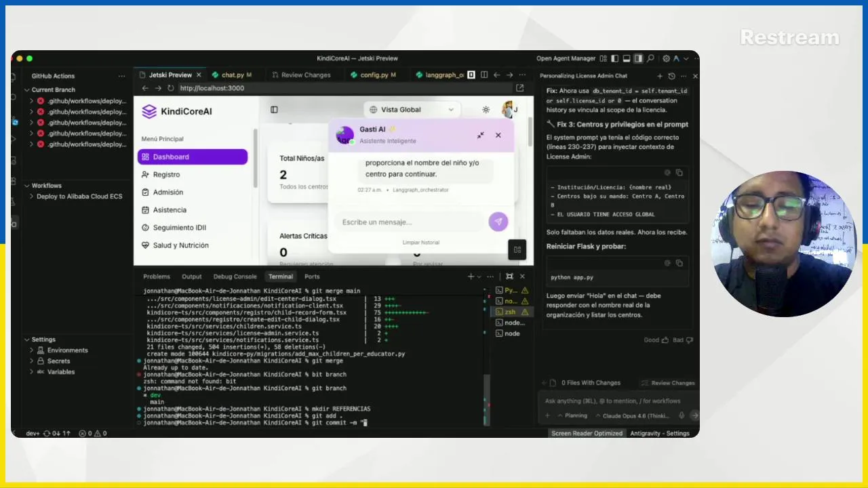The image size is (868, 488).
Task: Toggle the secondary sidebar layout icon
Action: [x=638, y=58]
